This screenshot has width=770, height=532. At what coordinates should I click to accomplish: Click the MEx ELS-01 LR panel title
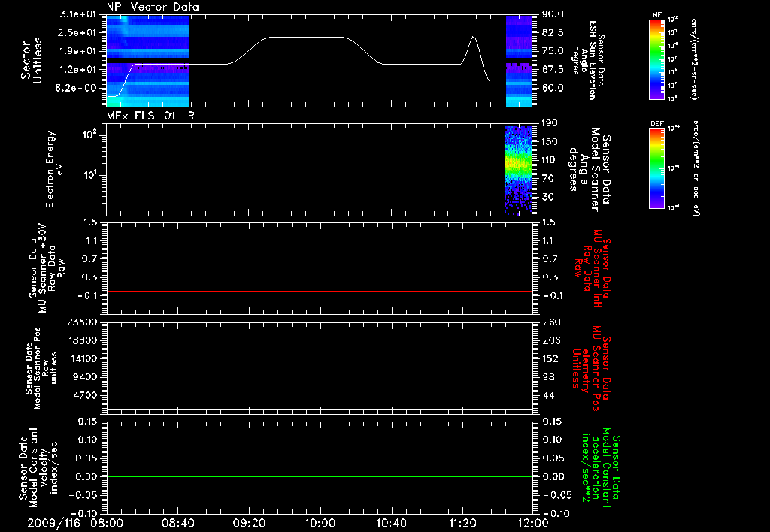pos(150,116)
